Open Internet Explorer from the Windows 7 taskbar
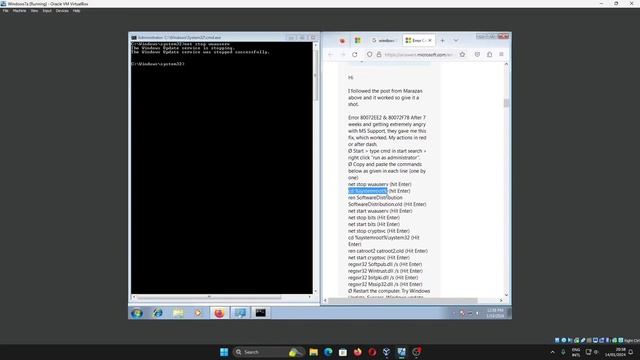Viewport: 640px width, 360px height. coord(158,313)
